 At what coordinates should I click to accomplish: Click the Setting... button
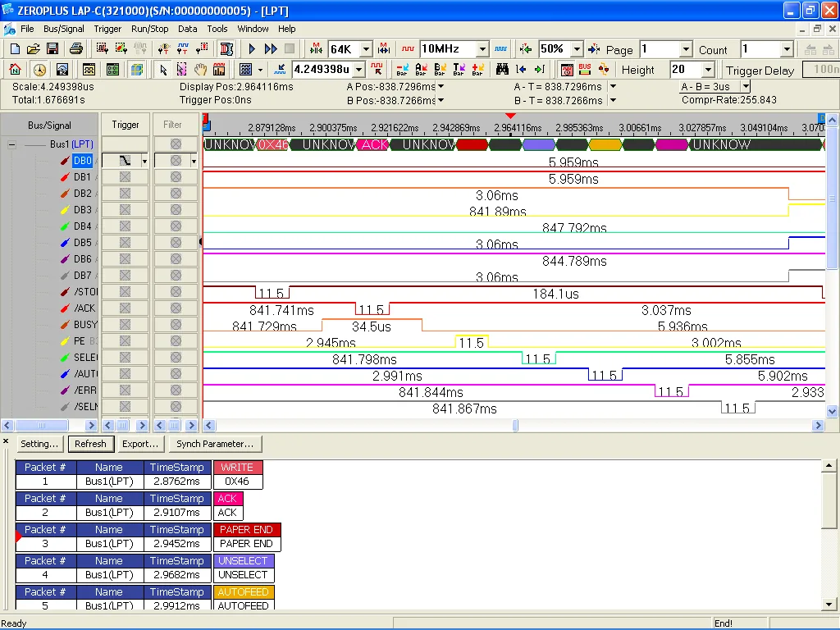tap(39, 444)
